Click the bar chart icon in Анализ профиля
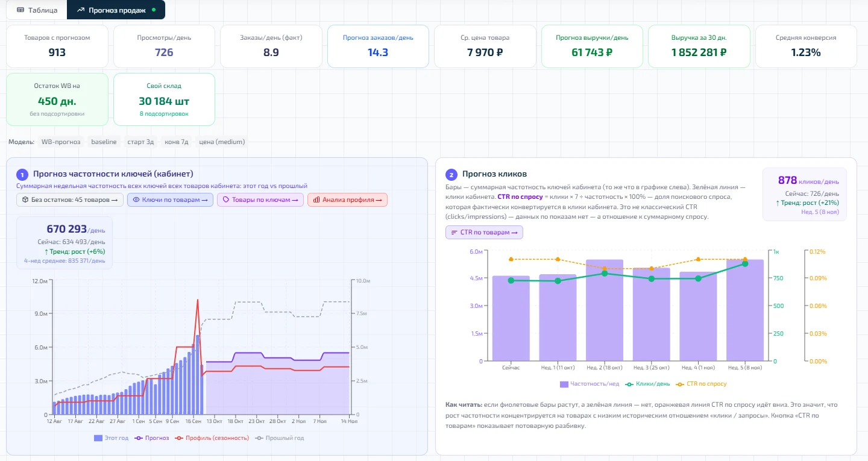 click(x=316, y=199)
